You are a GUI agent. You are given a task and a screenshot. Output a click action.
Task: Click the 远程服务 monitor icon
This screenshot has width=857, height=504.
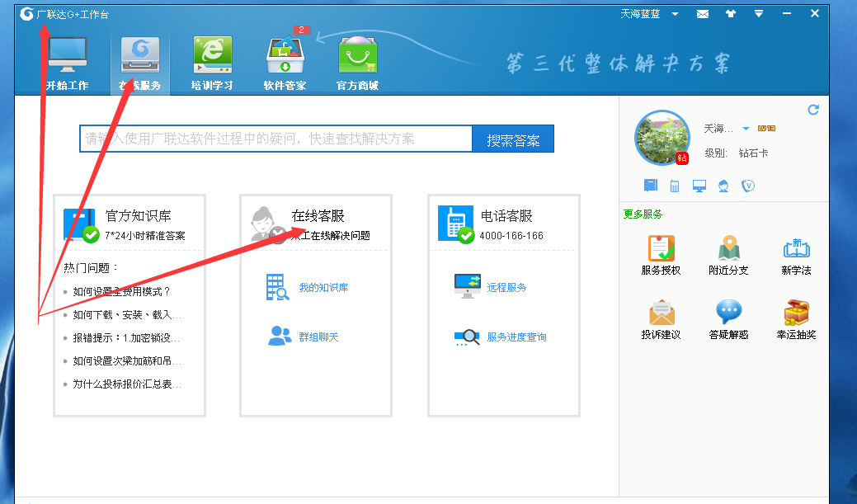point(468,286)
